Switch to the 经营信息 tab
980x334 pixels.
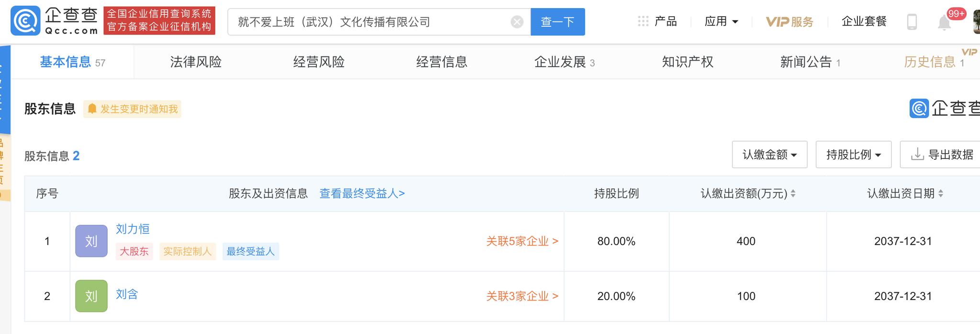point(442,62)
